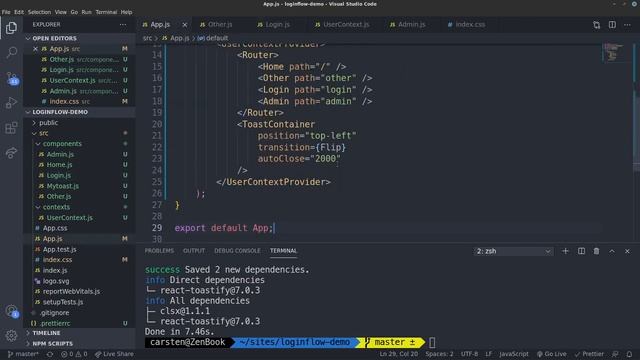
Task: Open the Terminal menu
Action: pyautogui.click(x=106, y=12)
